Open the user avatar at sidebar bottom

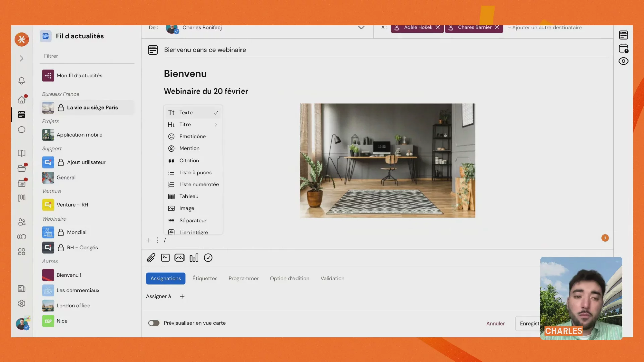(22, 324)
